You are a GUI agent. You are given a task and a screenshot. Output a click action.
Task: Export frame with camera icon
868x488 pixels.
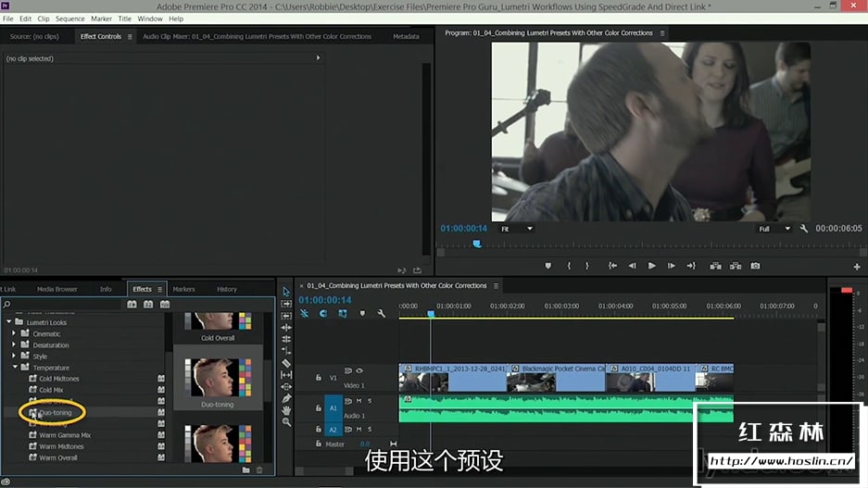(x=755, y=266)
